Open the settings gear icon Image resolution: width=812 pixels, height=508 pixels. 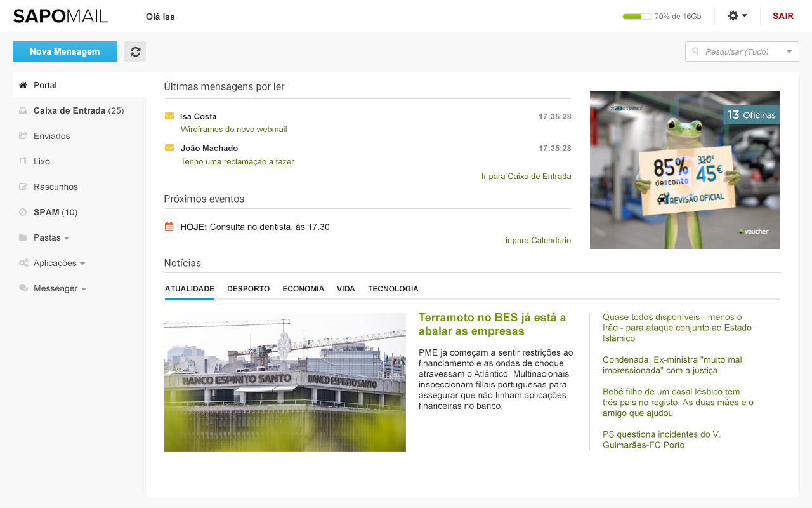click(x=733, y=16)
